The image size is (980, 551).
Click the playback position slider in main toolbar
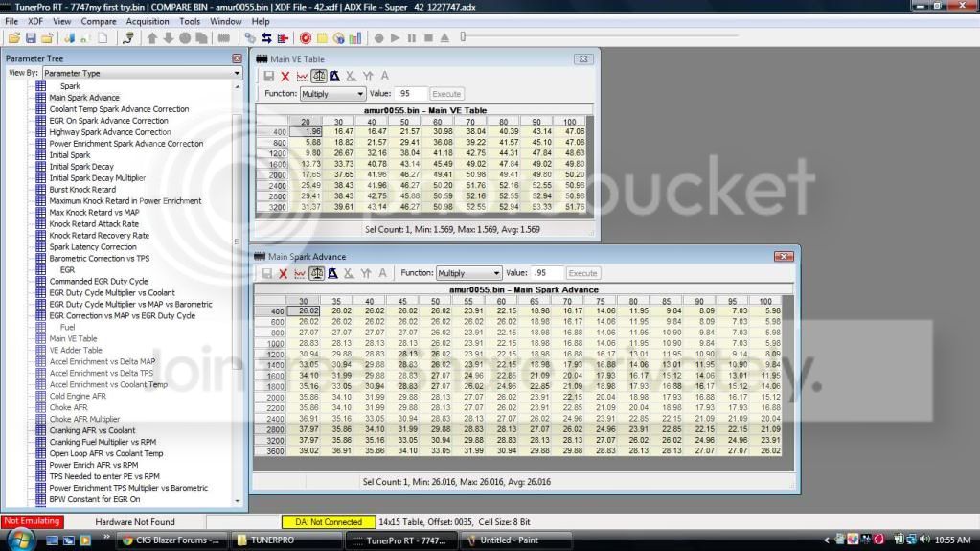point(463,37)
